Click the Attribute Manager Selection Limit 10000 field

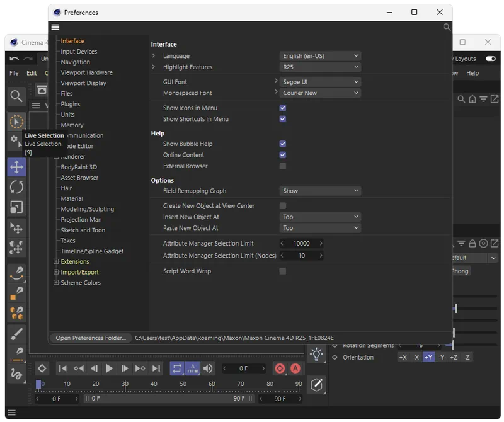pos(301,244)
